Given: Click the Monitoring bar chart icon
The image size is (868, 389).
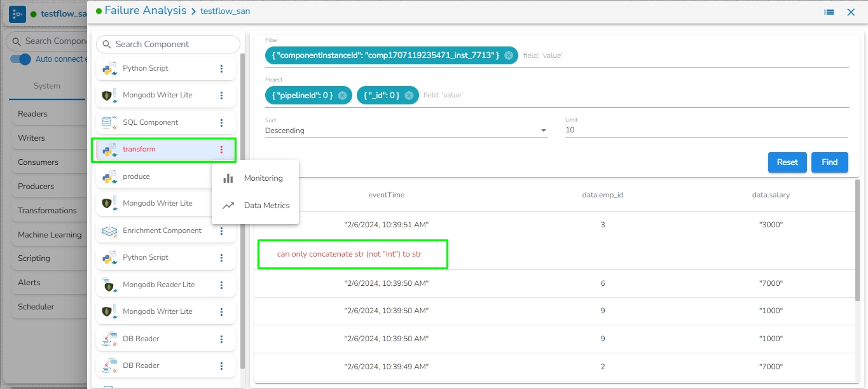Looking at the screenshot, I should 228,178.
